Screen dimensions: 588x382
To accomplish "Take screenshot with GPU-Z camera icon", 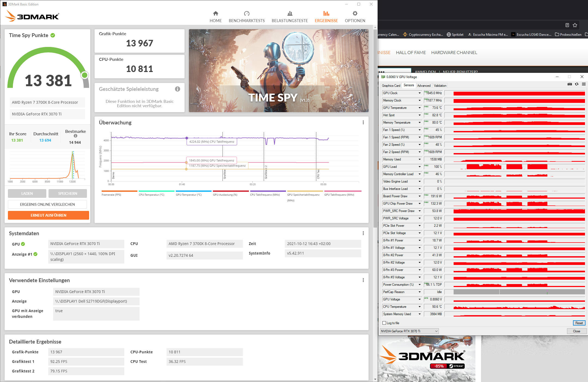I will [570, 84].
